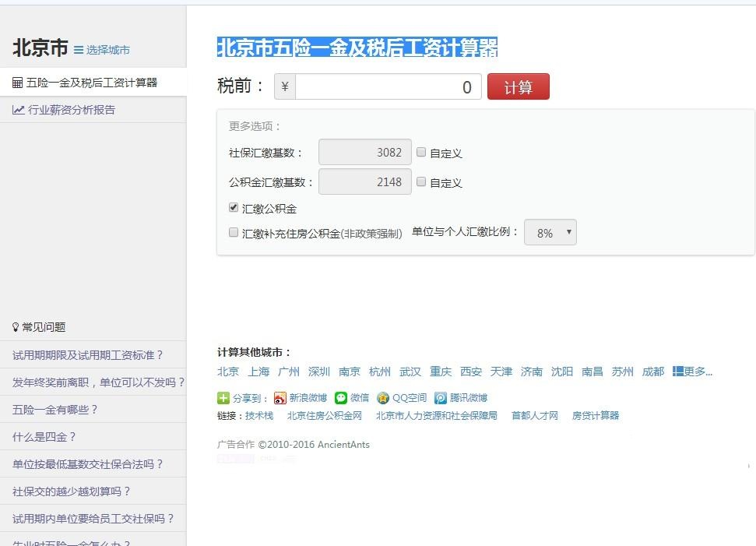Image resolution: width=756 pixels, height=546 pixels.
Task: Open the 8% 汇缴比例 dropdown
Action: pyautogui.click(x=550, y=232)
